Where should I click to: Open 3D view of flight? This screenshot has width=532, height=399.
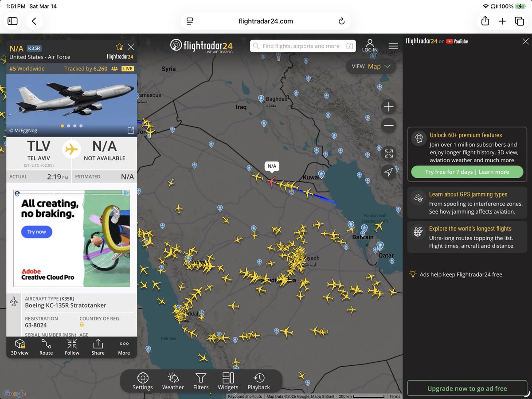[20, 347]
